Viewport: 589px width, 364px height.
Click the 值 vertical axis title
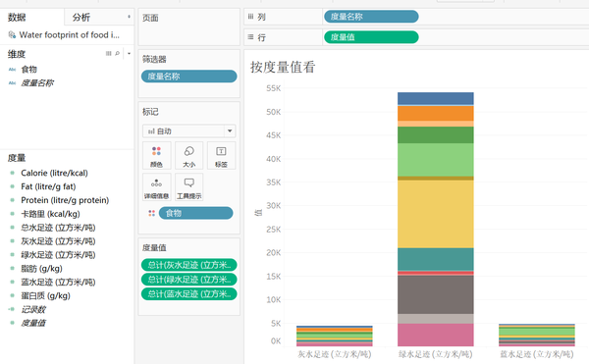pos(258,213)
